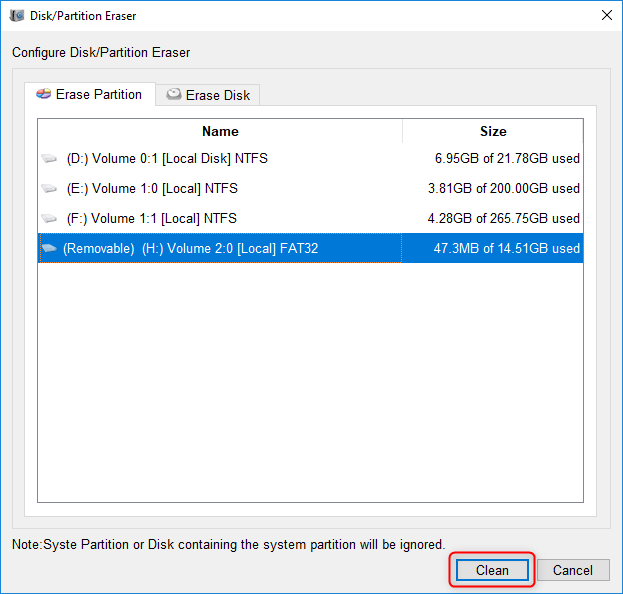Click the F: volume drive icon
The height and width of the screenshot is (594, 623).
coord(50,219)
